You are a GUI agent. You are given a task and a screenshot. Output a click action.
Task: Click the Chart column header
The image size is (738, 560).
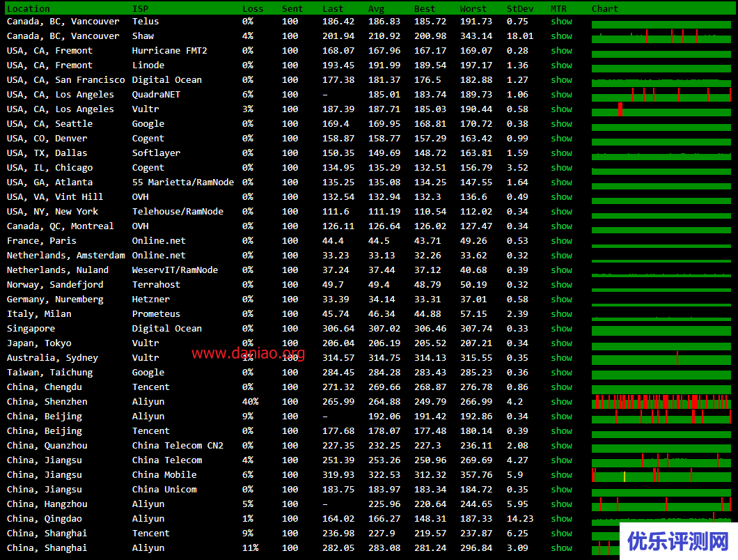click(605, 8)
